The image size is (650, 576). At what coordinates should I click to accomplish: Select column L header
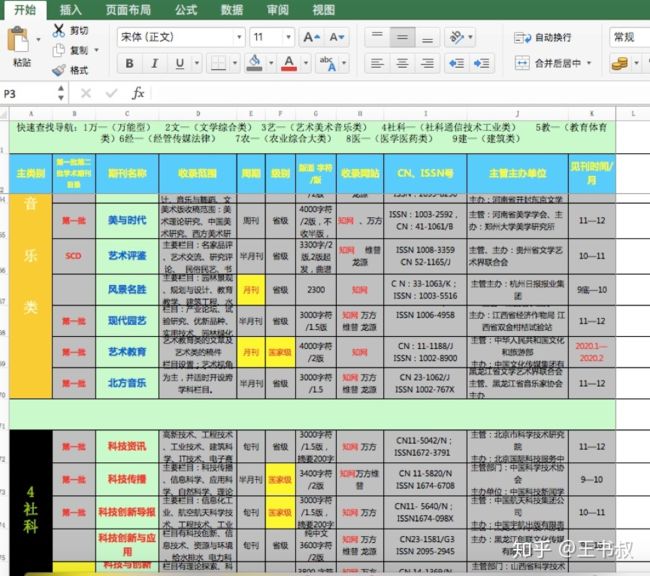click(x=633, y=114)
